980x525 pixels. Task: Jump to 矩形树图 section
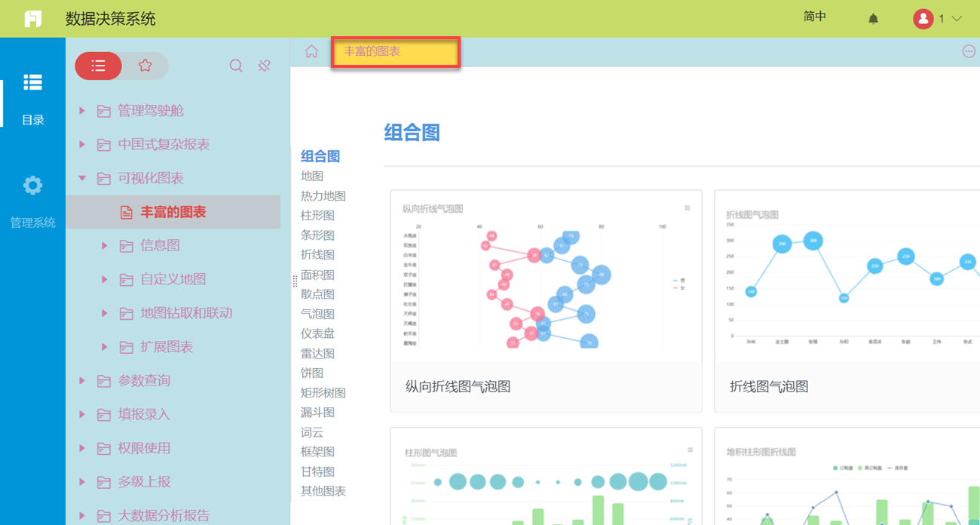click(323, 392)
